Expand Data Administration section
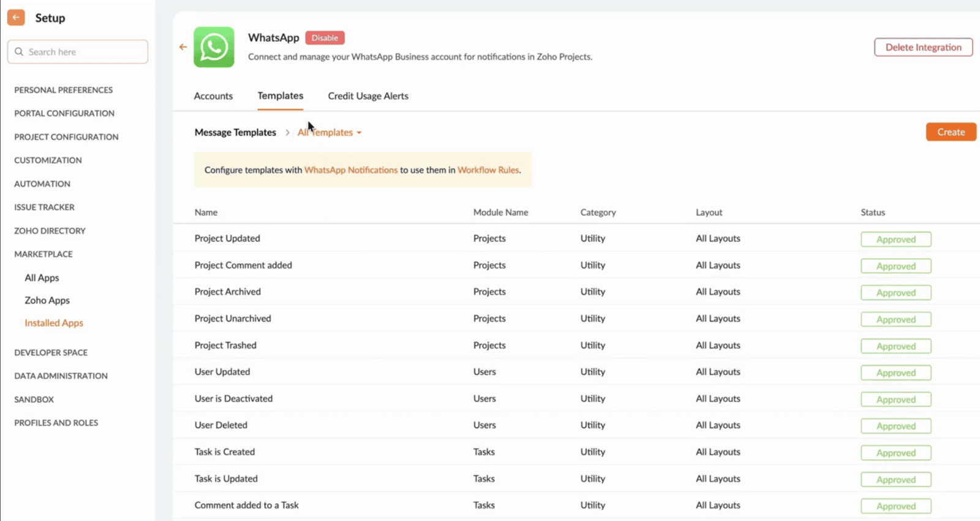The image size is (980, 521). point(61,376)
